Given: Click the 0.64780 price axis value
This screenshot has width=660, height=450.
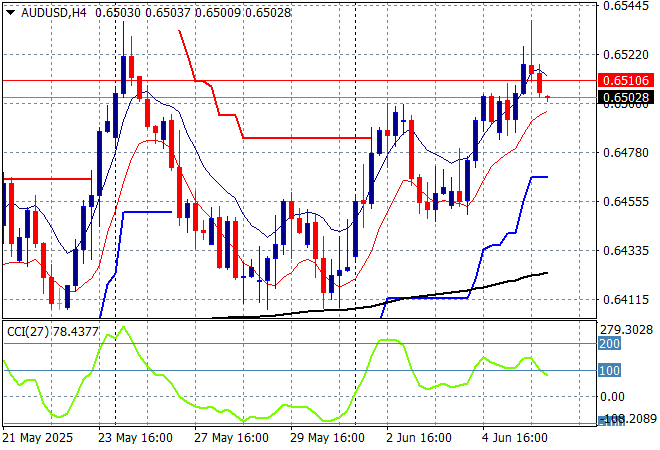Looking at the screenshot, I should pos(626,153).
